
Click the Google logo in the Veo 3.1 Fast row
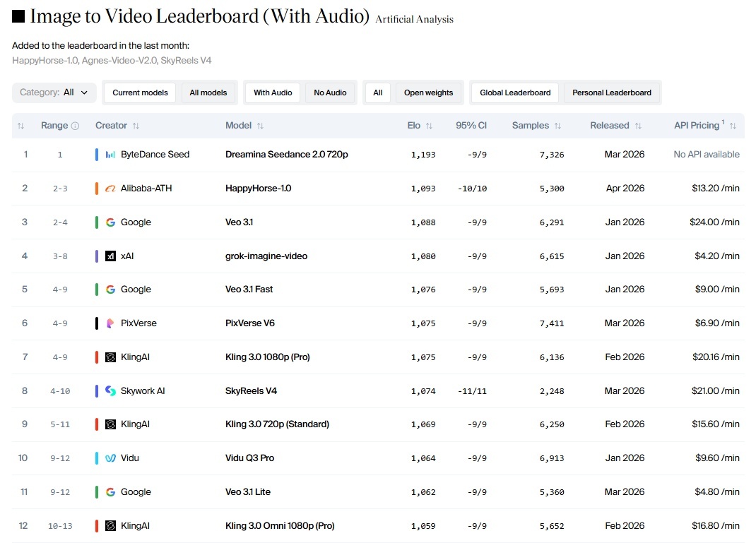(110, 289)
